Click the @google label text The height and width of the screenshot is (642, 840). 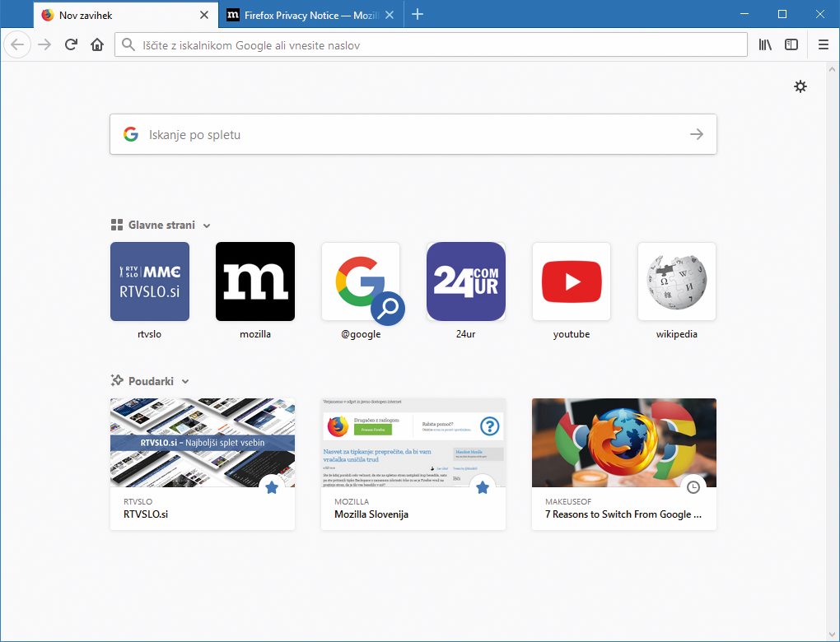tap(361, 333)
